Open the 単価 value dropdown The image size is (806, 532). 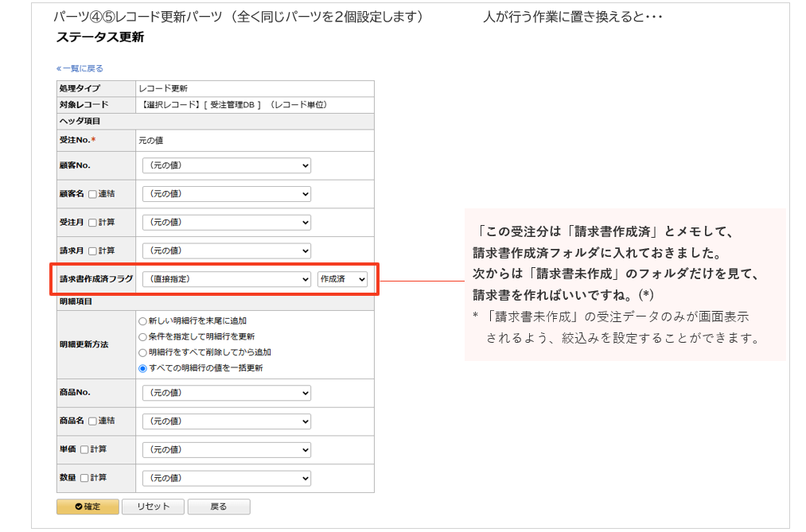(x=225, y=449)
